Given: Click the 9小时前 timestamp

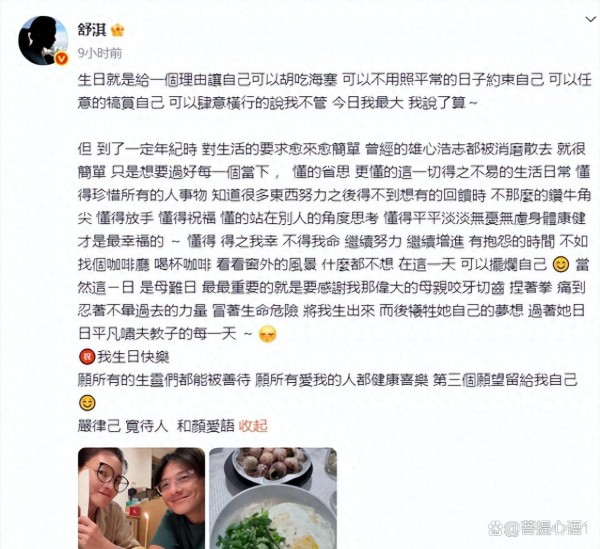Looking at the screenshot, I should (x=100, y=53).
